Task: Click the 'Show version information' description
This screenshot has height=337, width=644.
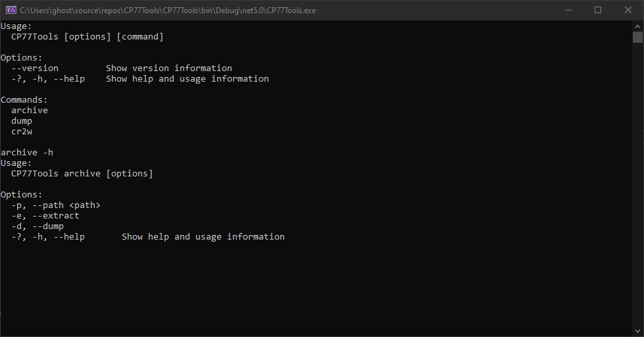Action: (x=169, y=68)
